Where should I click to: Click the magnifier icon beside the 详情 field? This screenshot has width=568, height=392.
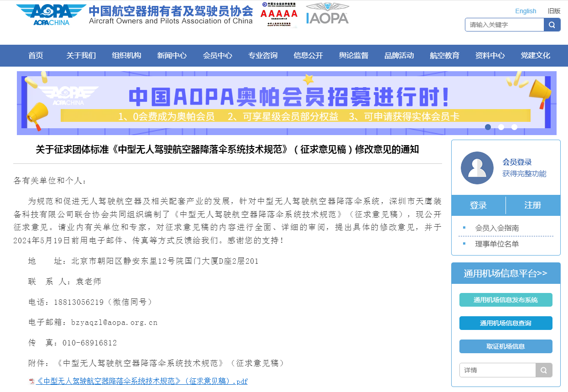point(544,370)
